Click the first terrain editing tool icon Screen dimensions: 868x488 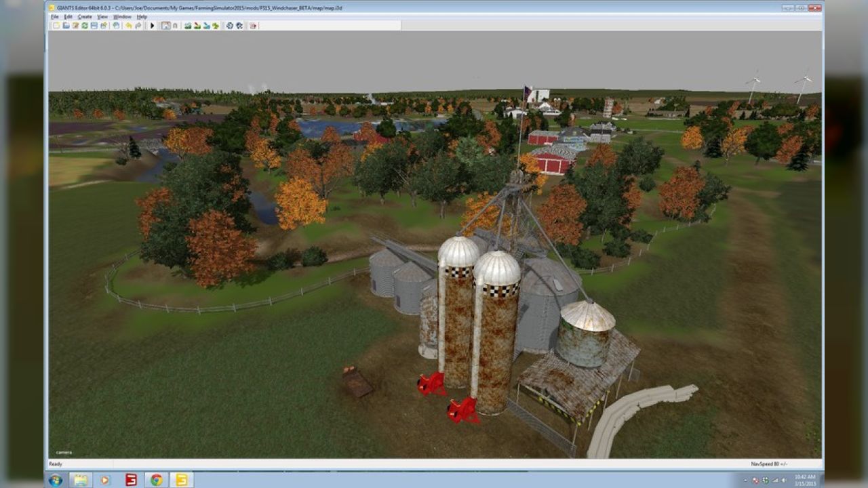188,25
